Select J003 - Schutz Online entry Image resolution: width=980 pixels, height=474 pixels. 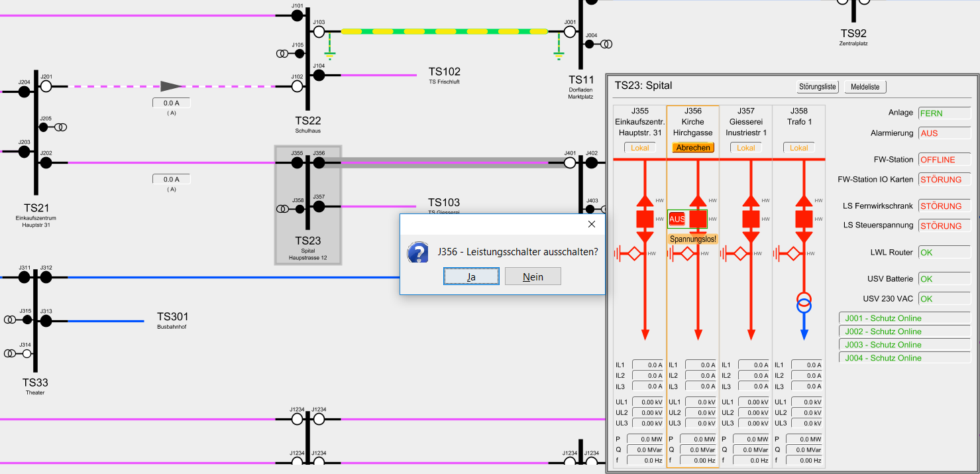(x=904, y=345)
